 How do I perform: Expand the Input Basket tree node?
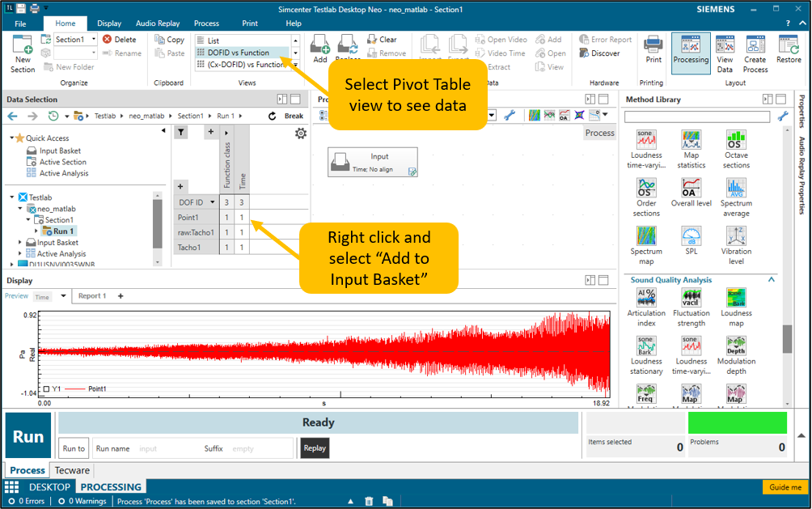pyautogui.click(x=20, y=242)
